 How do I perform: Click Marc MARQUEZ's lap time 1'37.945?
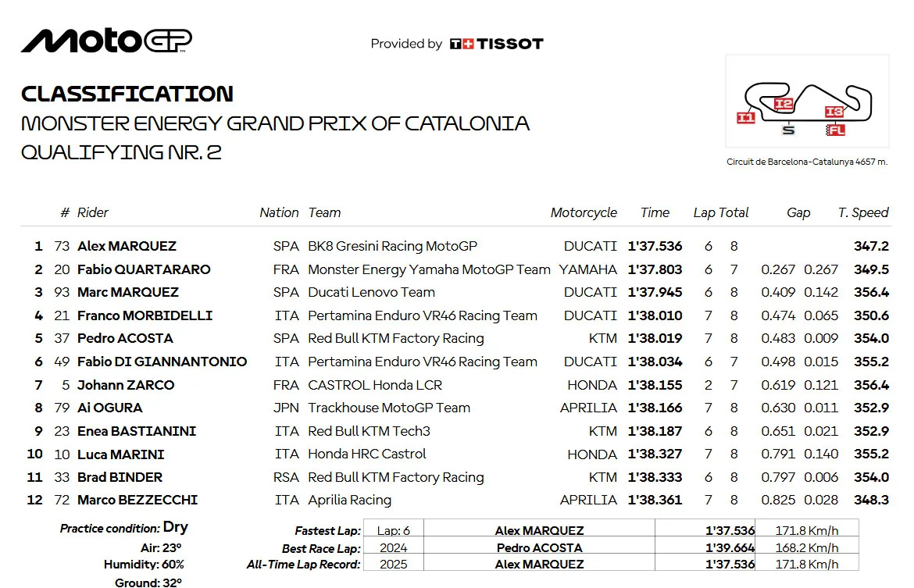point(655,292)
